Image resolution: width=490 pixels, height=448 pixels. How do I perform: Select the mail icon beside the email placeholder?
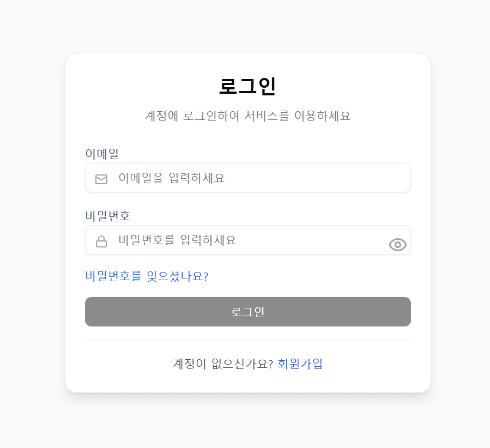[101, 178]
